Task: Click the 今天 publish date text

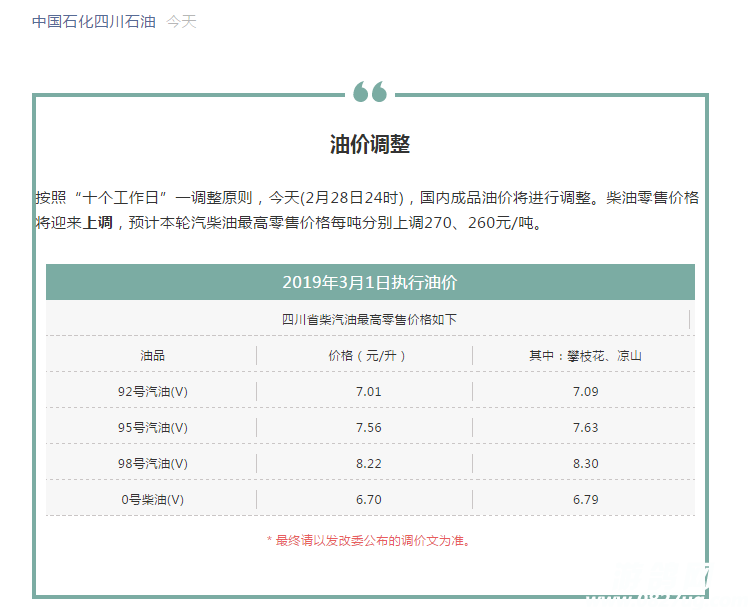Action: click(181, 21)
